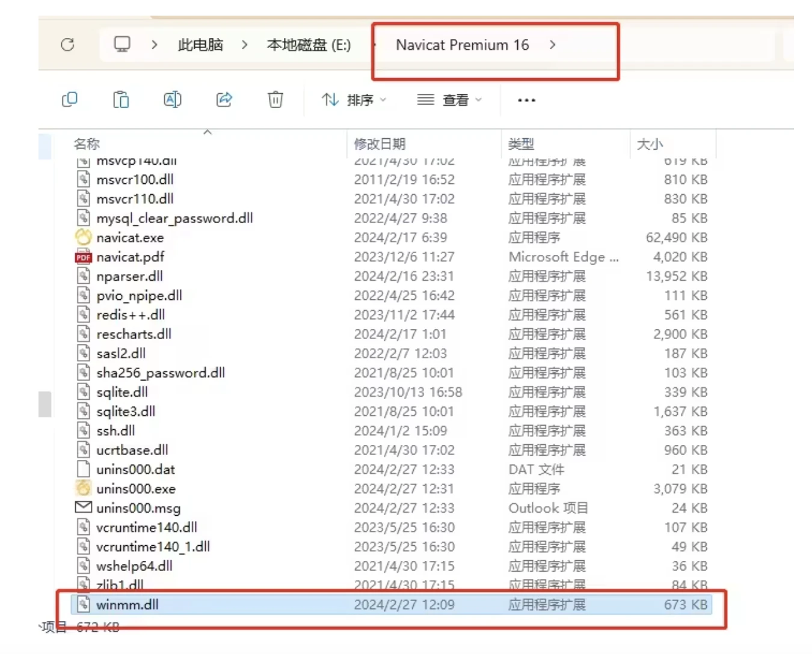Select the msvcr100.dll file icon
Viewport: 812px width, 654px height.
[84, 179]
